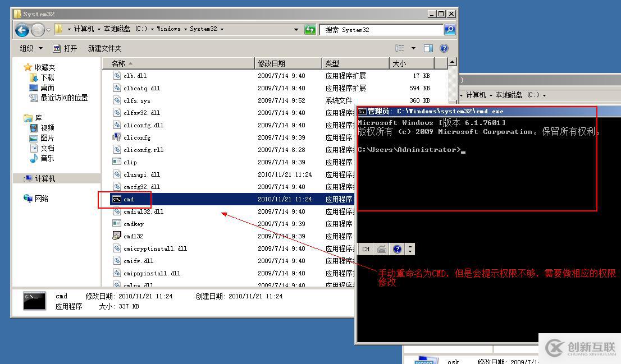
Task: Select file cliconfg.rll
Action: pyautogui.click(x=143, y=150)
